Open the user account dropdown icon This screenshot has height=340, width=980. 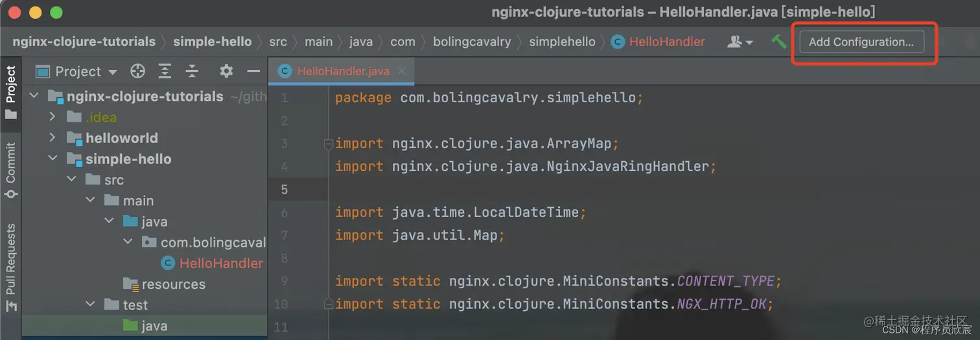(740, 41)
